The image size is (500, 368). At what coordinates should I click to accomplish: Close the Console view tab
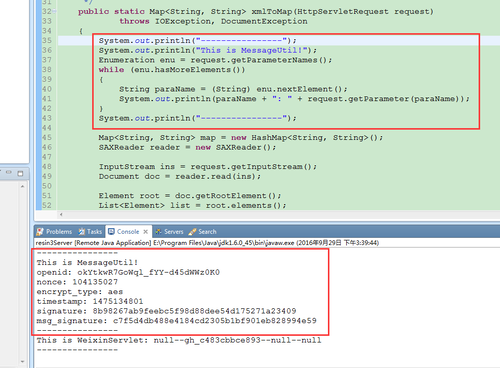pyautogui.click(x=146, y=232)
